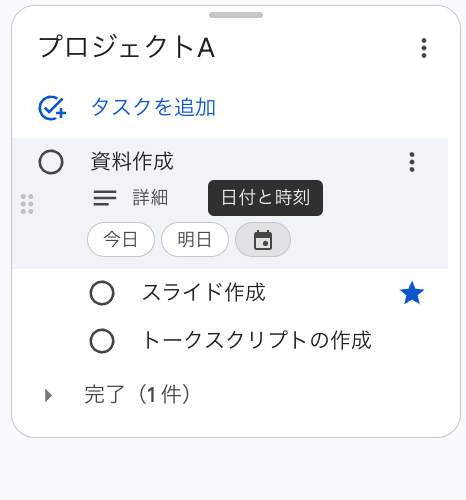Click the add-task checkmark icon

52,108
